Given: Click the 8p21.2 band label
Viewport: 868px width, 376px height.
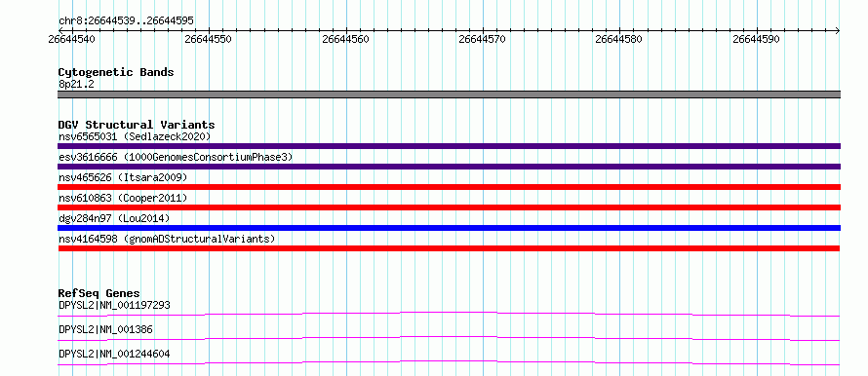Looking at the screenshot, I should (76, 84).
